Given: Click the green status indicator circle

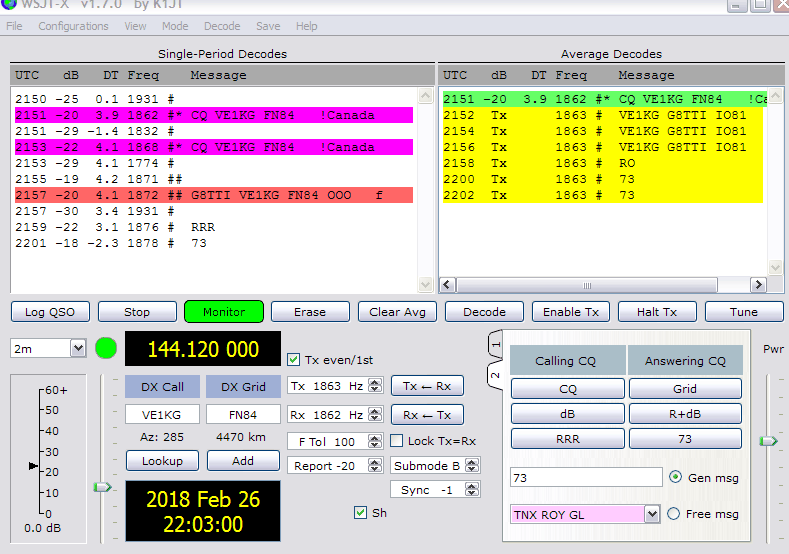Looking at the screenshot, I should (x=106, y=348).
